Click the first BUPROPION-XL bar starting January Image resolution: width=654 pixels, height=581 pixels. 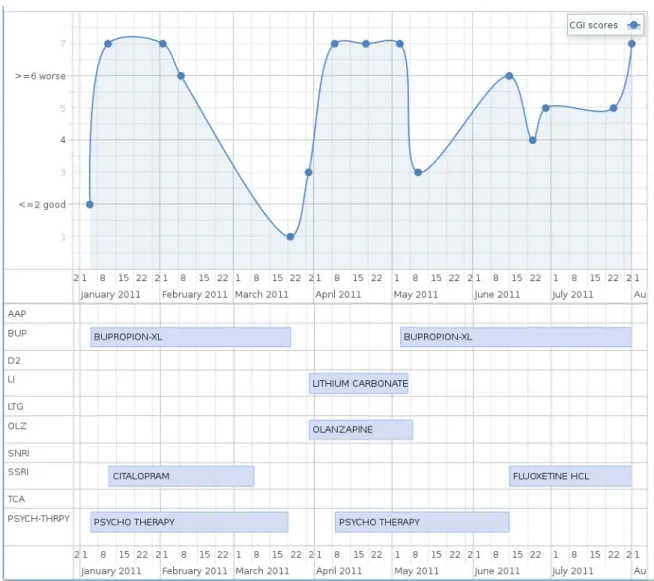click(191, 337)
